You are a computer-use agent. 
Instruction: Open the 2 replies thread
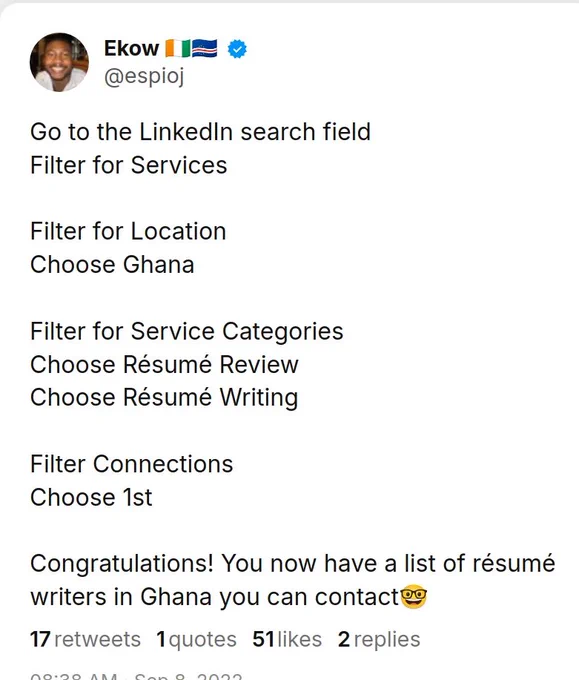tap(379, 639)
